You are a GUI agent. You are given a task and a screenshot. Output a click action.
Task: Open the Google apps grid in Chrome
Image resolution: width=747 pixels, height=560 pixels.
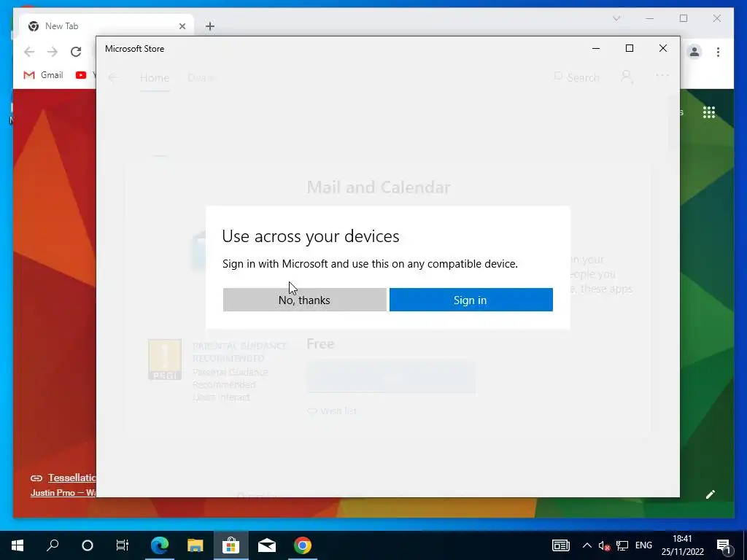click(709, 112)
